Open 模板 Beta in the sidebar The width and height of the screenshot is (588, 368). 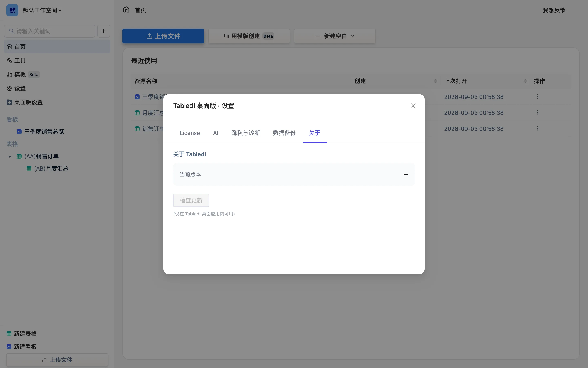[x=57, y=74]
